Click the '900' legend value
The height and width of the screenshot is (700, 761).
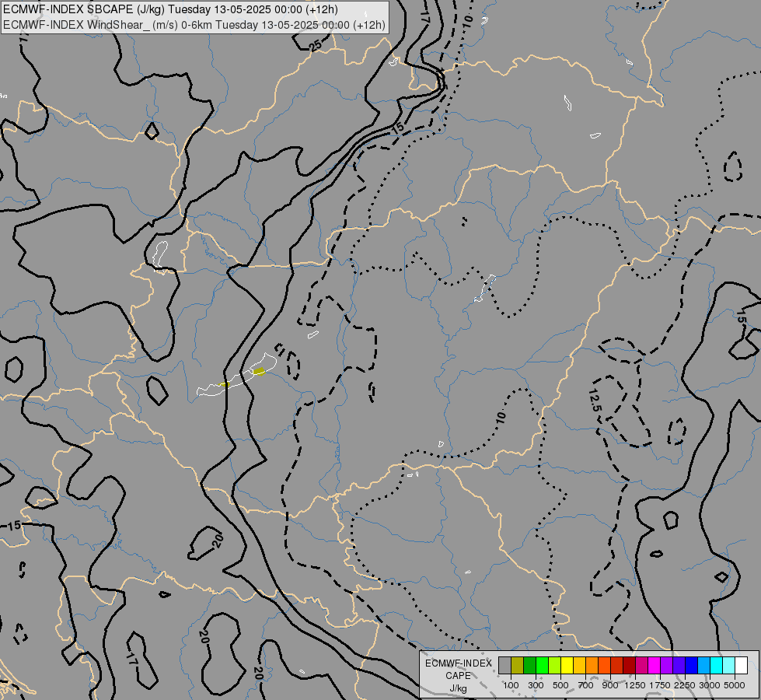pos(610,685)
